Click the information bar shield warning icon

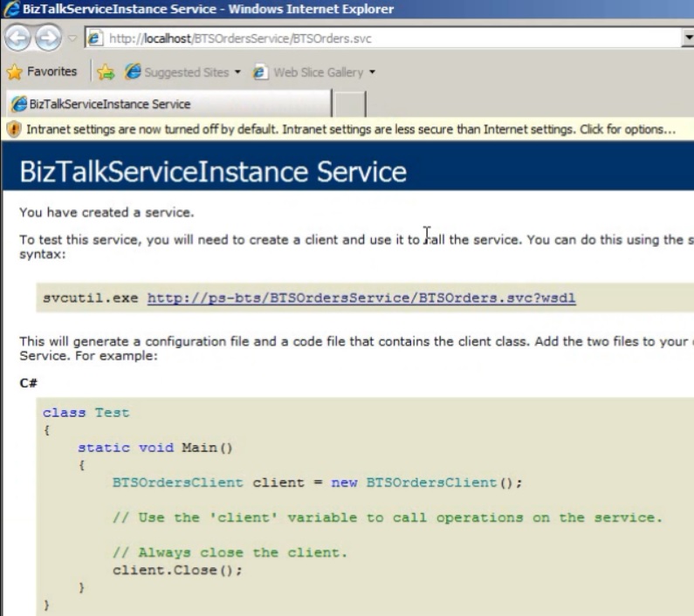point(14,130)
